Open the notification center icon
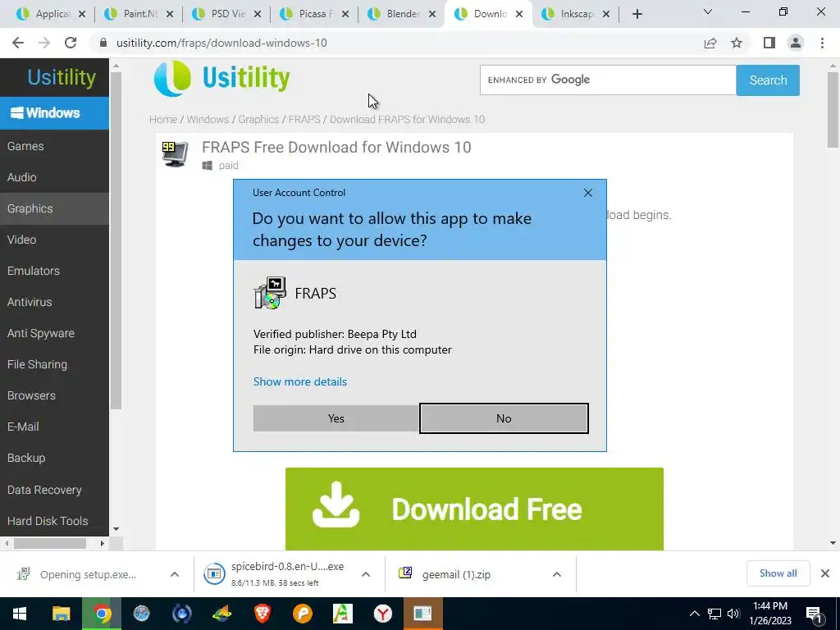The image size is (840, 630). (x=814, y=615)
